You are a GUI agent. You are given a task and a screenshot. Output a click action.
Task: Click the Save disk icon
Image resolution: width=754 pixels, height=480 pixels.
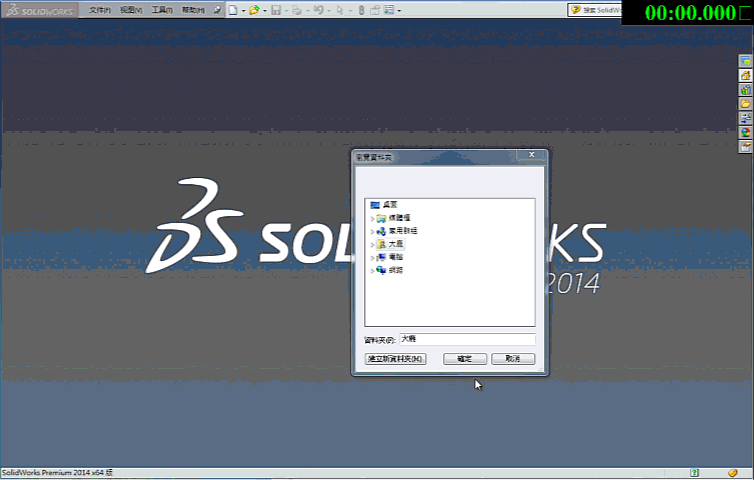tap(276, 10)
